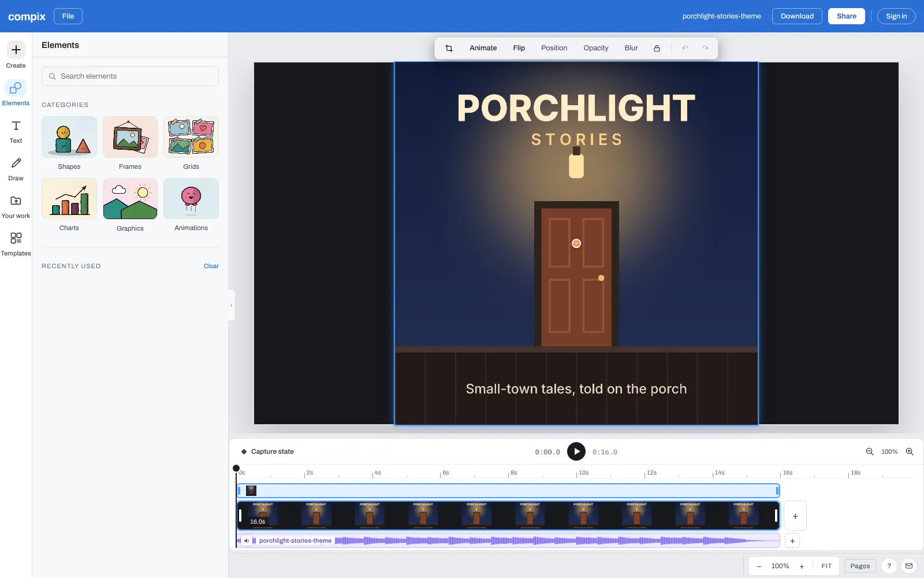Click the Sign in button

tap(896, 16)
